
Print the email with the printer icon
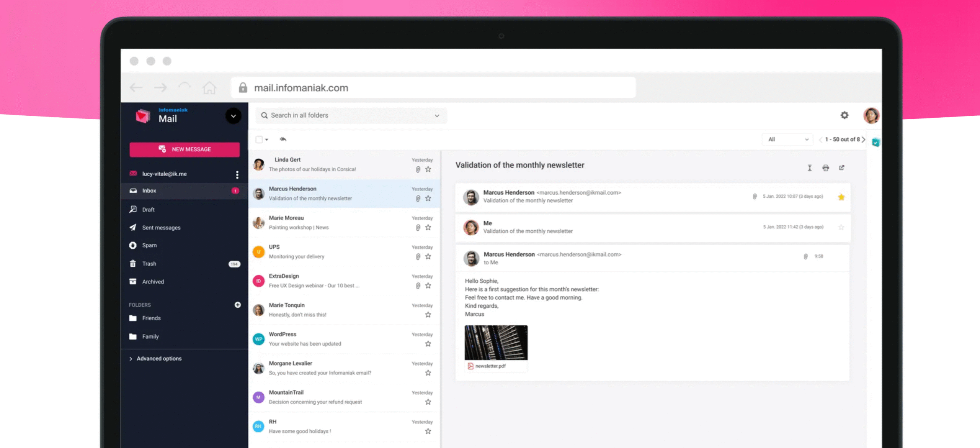pyautogui.click(x=825, y=168)
